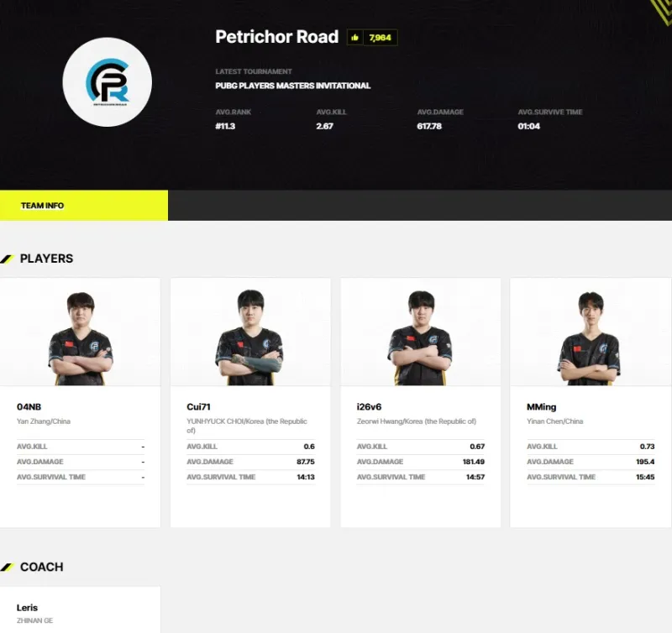Open the TEAM INFO tab

(x=83, y=206)
